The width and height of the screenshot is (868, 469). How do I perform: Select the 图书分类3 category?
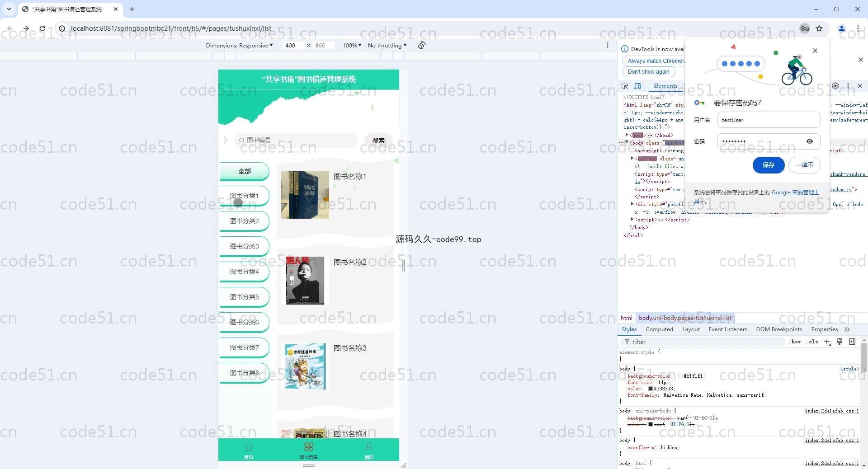[x=245, y=246]
